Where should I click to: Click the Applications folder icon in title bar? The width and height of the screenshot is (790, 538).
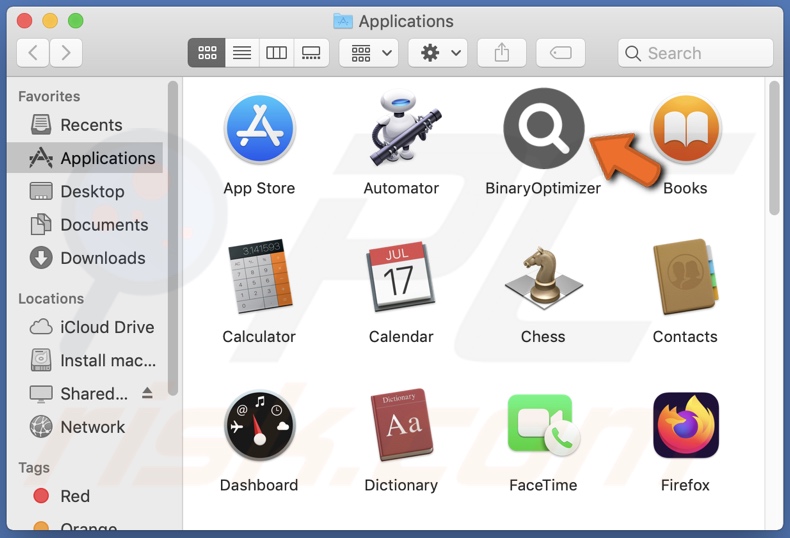click(343, 21)
